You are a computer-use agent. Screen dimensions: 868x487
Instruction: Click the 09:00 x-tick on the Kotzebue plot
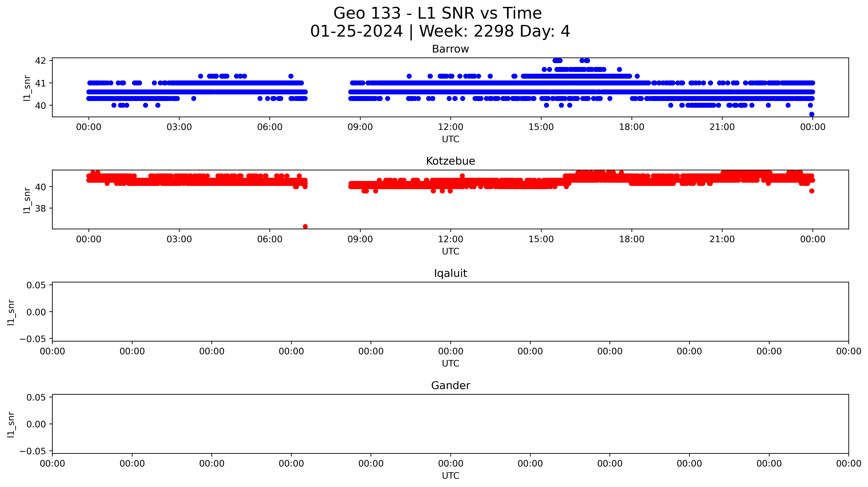(360, 240)
